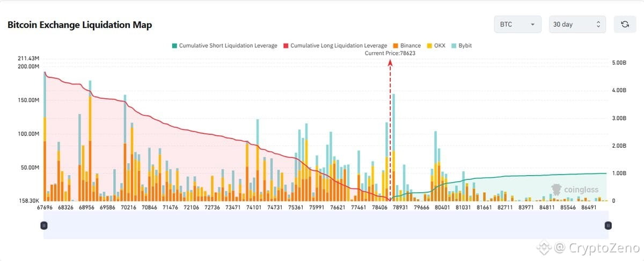The width and height of the screenshot is (644, 261).
Task: Click the 5.00B right axis label
Action: 619,63
